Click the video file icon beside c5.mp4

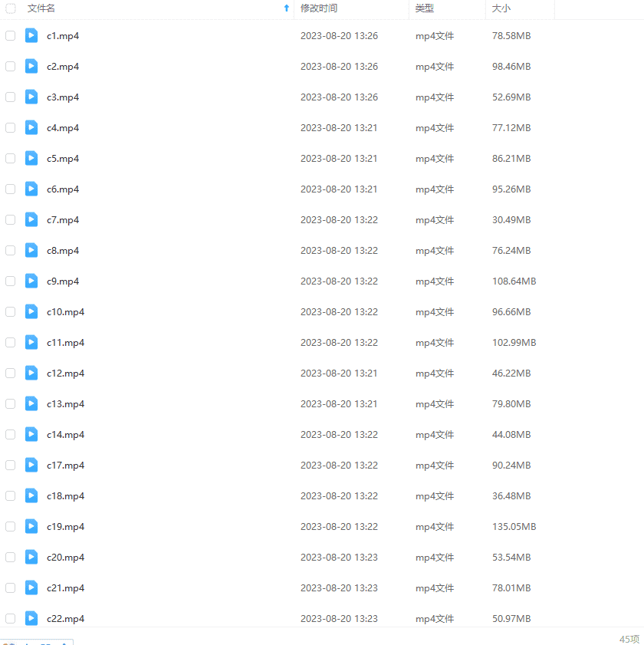[x=31, y=158]
